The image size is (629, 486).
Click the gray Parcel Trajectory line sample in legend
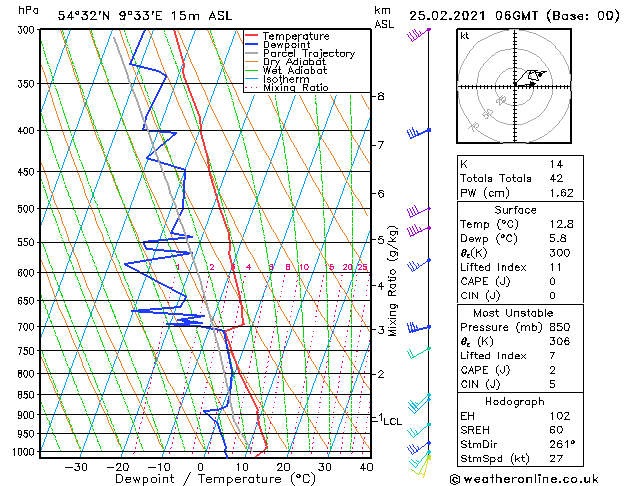(x=252, y=53)
